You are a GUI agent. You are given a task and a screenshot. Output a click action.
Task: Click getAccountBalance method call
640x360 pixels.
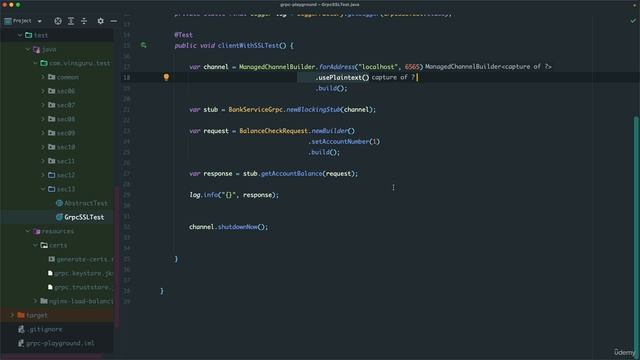tap(291, 173)
